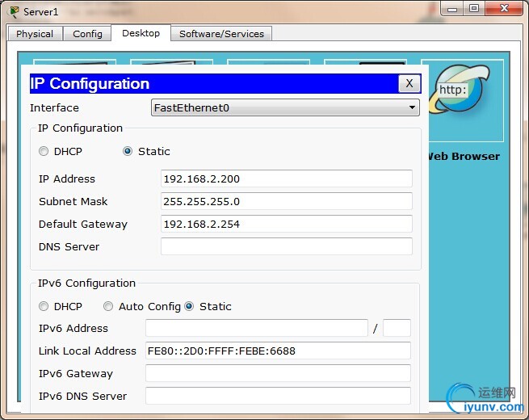Click the IP Address field 192.168.2.200

(x=287, y=178)
